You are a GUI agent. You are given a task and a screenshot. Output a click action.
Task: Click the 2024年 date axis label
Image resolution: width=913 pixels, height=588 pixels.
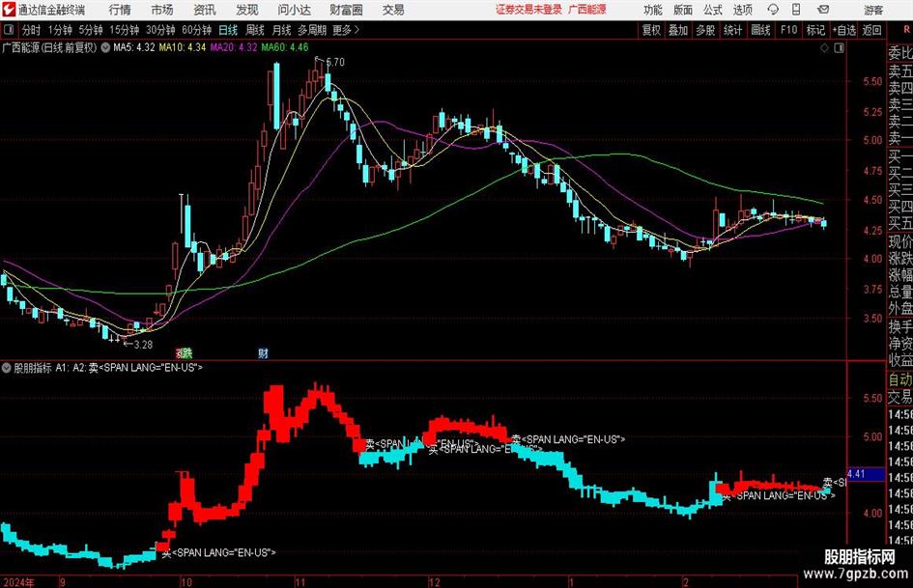pos(18,582)
